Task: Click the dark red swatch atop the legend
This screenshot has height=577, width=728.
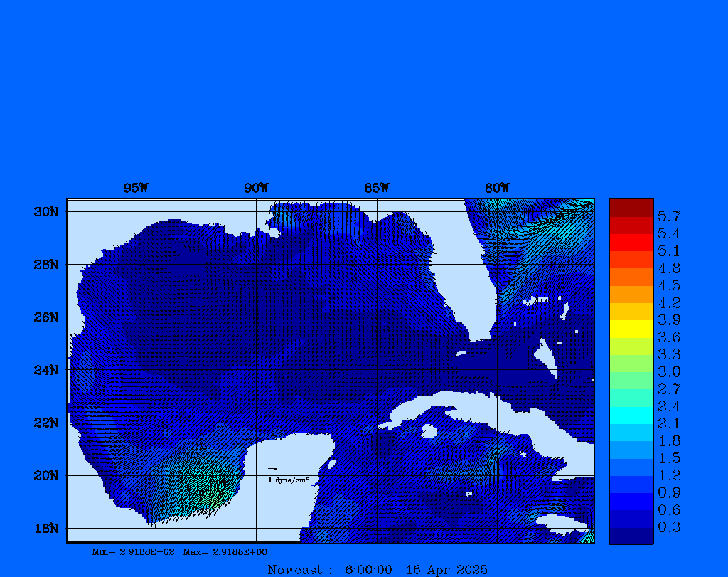Action: point(631,207)
